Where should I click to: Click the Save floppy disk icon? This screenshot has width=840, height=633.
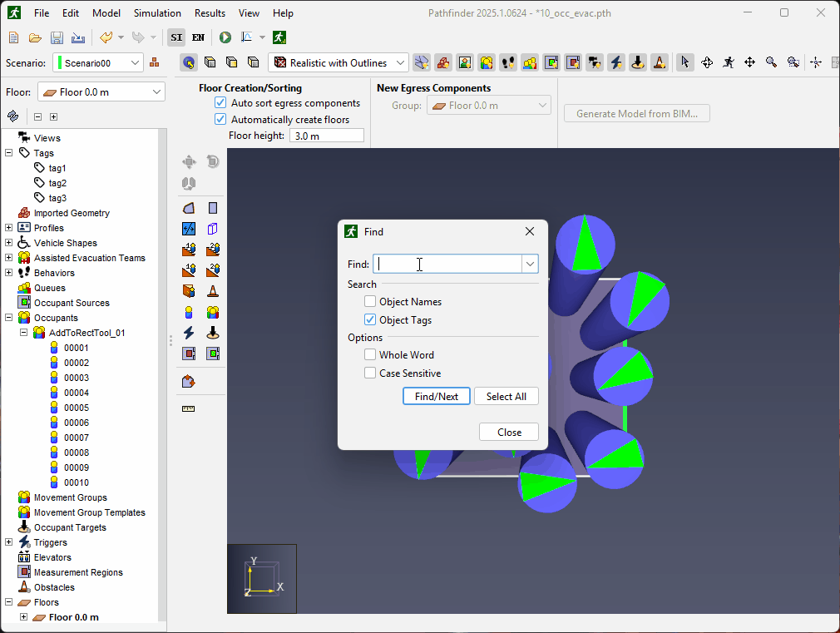coord(57,37)
